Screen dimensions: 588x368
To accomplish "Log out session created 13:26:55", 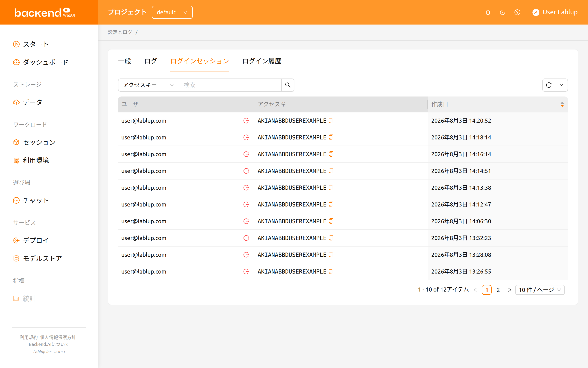I will click(x=246, y=271).
